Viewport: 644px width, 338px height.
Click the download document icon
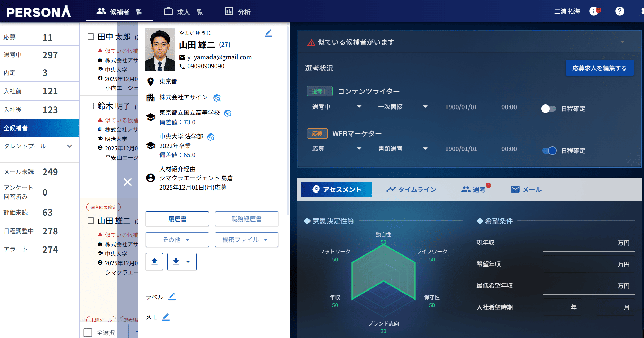tap(177, 262)
